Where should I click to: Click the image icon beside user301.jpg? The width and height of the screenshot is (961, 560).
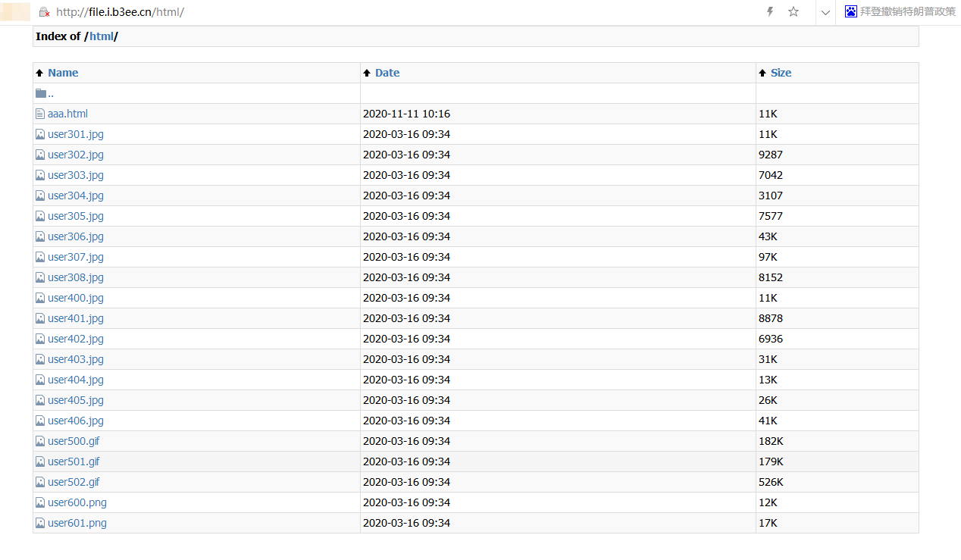[40, 134]
